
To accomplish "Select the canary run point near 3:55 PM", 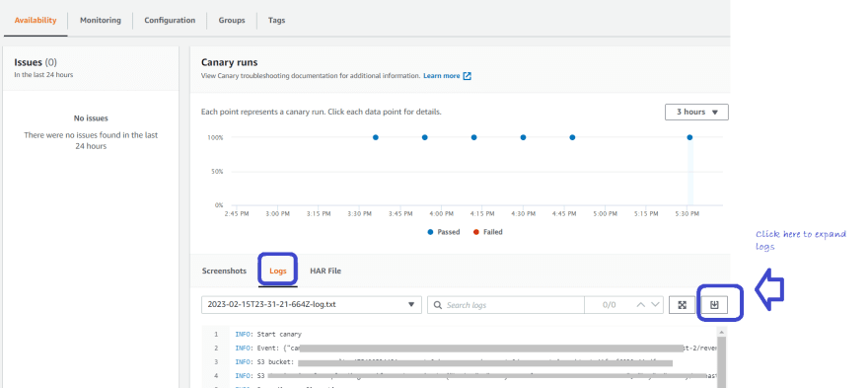I will click(424, 137).
